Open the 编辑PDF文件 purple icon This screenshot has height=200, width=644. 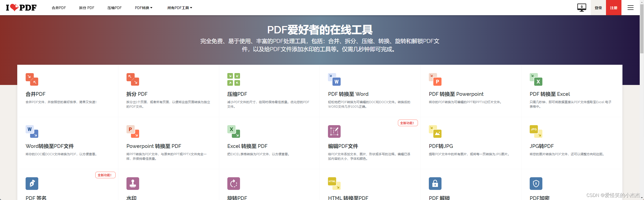pyautogui.click(x=334, y=131)
